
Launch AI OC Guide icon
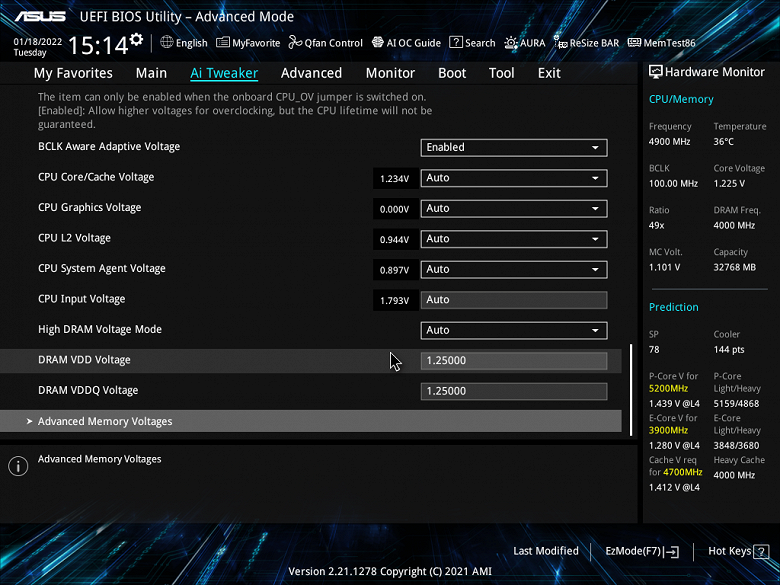[x=378, y=42]
